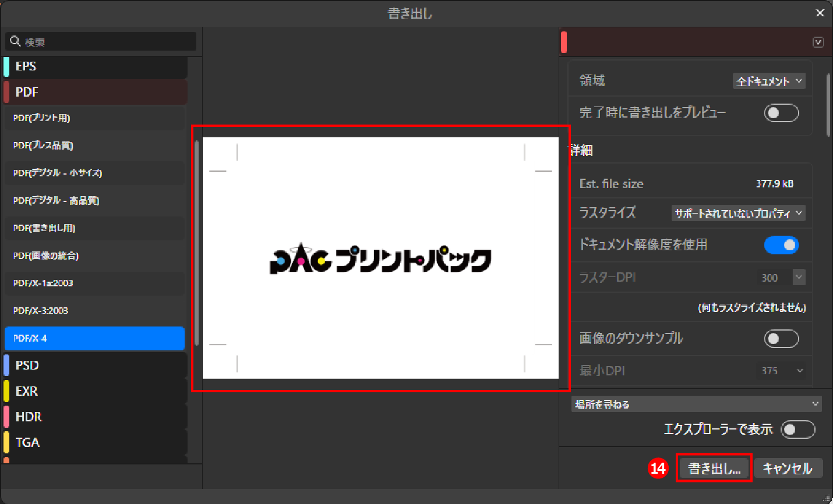Enable image downsampling toggle
The width and height of the screenshot is (833, 504).
point(781,339)
